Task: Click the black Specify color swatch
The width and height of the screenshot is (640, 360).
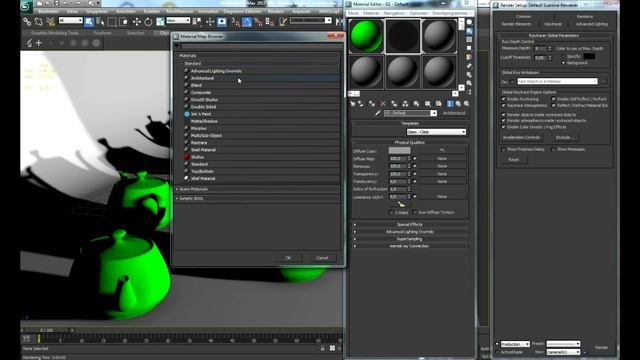Action: click(589, 56)
